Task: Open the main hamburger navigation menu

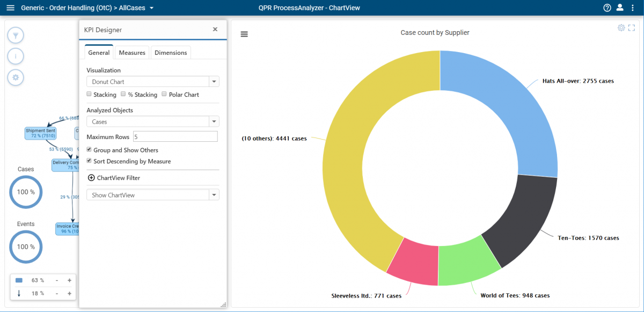Action: (x=10, y=8)
